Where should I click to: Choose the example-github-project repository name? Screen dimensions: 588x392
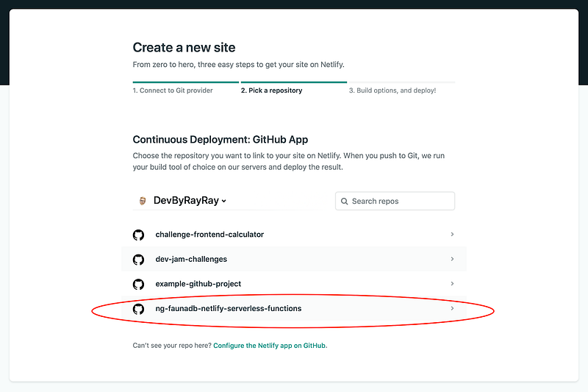click(198, 284)
